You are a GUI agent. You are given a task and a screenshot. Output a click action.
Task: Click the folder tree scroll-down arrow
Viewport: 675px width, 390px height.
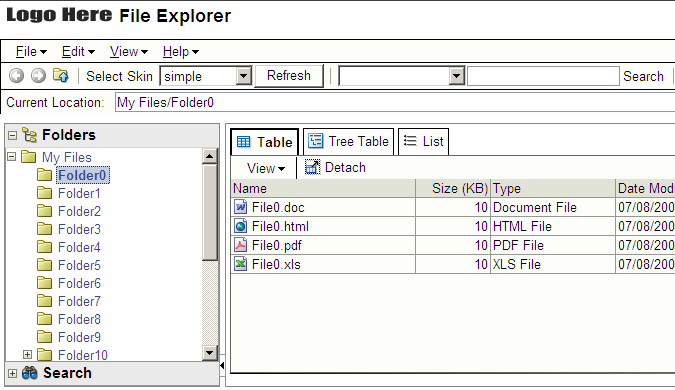click(210, 353)
